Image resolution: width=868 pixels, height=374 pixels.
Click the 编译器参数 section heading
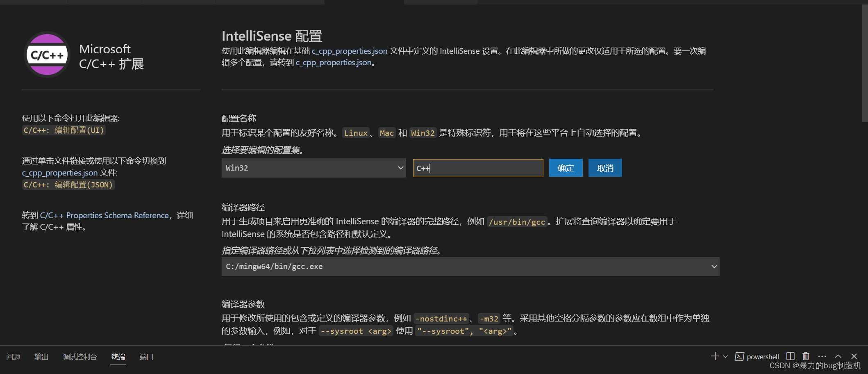(x=243, y=304)
